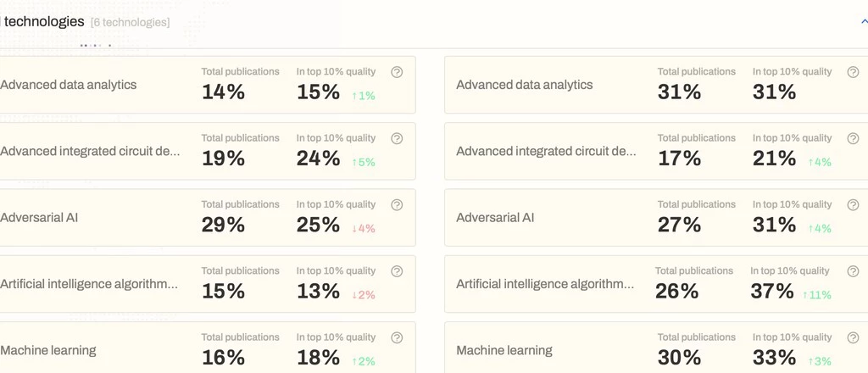
Task: Click the 37% top quality value
Action: coord(771,291)
